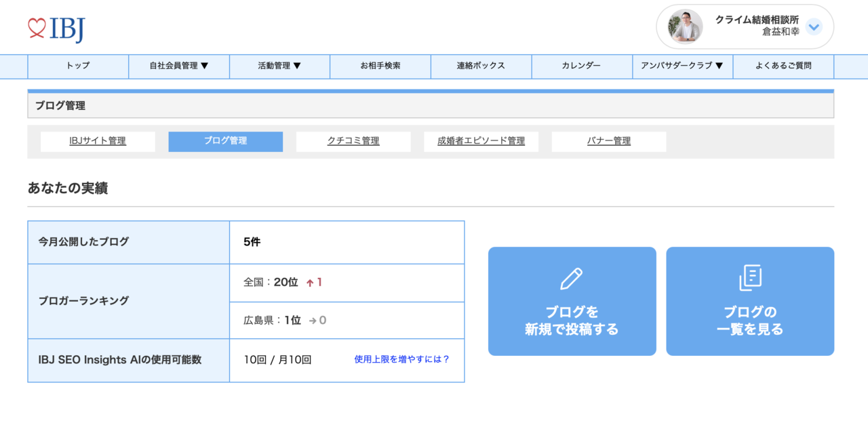Select the ブログ管理 tab
Viewport: 868px width, 423px height.
coord(226,141)
